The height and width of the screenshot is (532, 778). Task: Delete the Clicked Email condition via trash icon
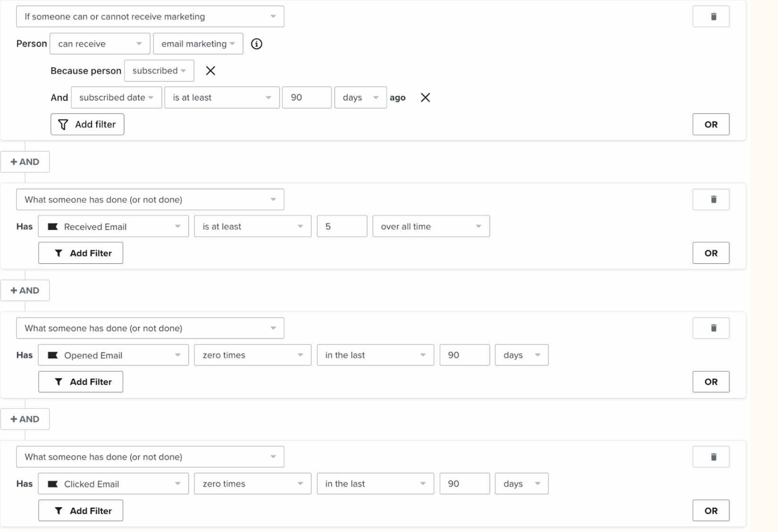coord(710,457)
